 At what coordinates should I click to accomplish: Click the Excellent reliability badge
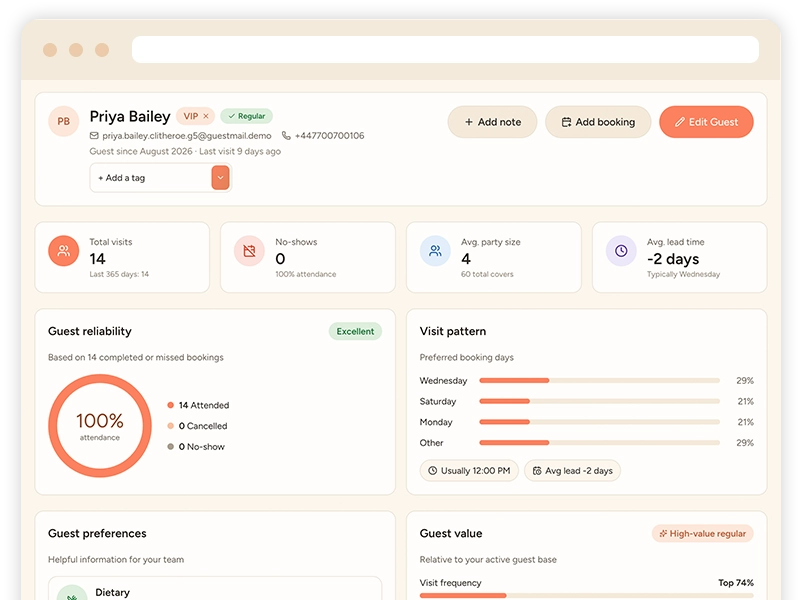(355, 332)
